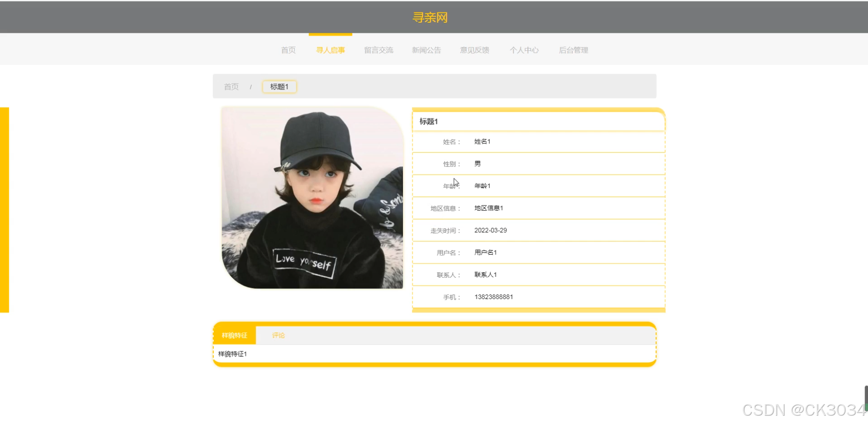Go to the 首页 navigation menu item
Image resolution: width=868 pixels, height=425 pixels.
point(288,50)
